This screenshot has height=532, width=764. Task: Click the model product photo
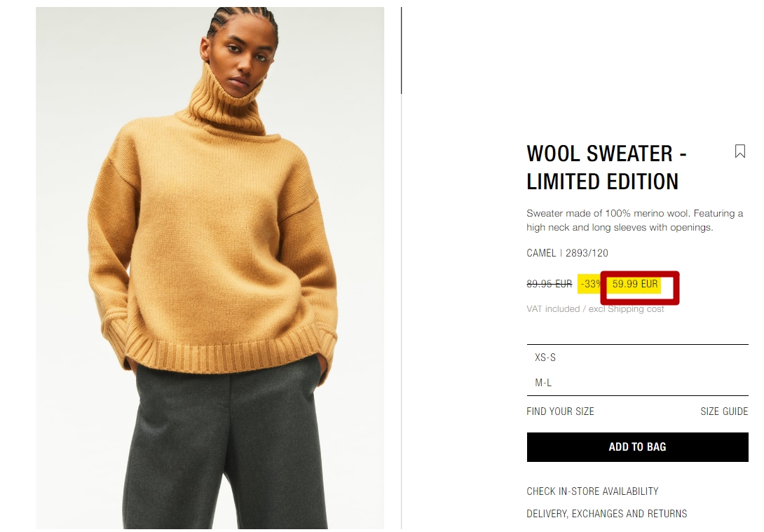[x=210, y=268]
